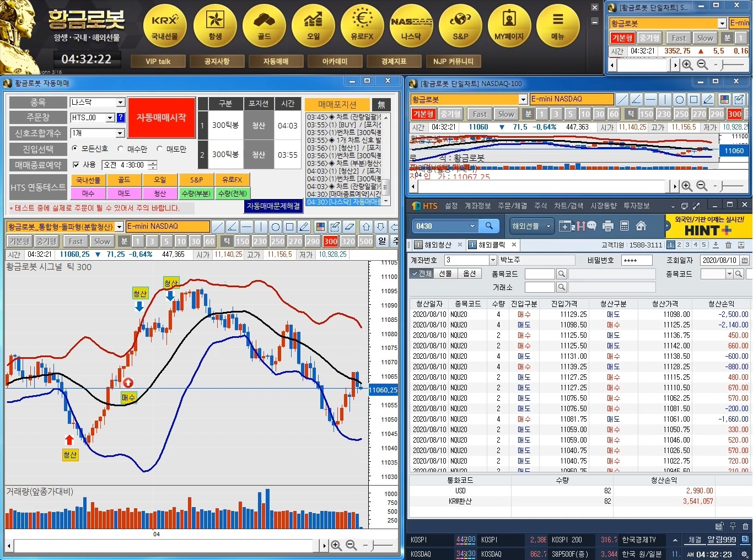
Task: Select 매수만 radio option
Action: pos(132,149)
